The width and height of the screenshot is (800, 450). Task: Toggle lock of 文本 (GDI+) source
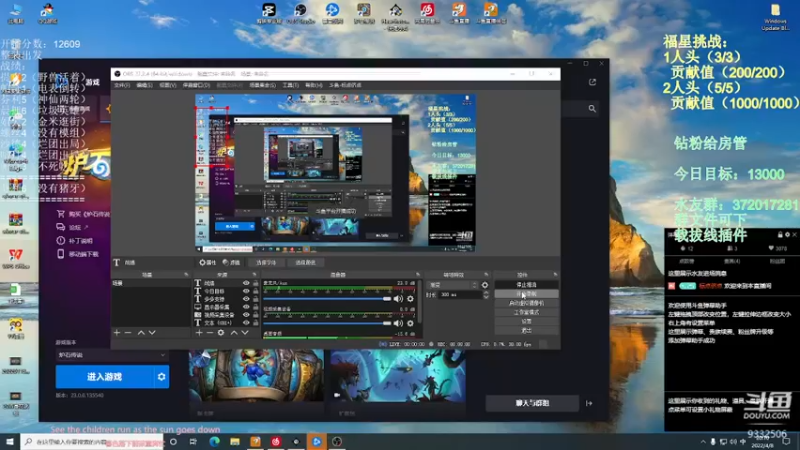tap(256, 322)
